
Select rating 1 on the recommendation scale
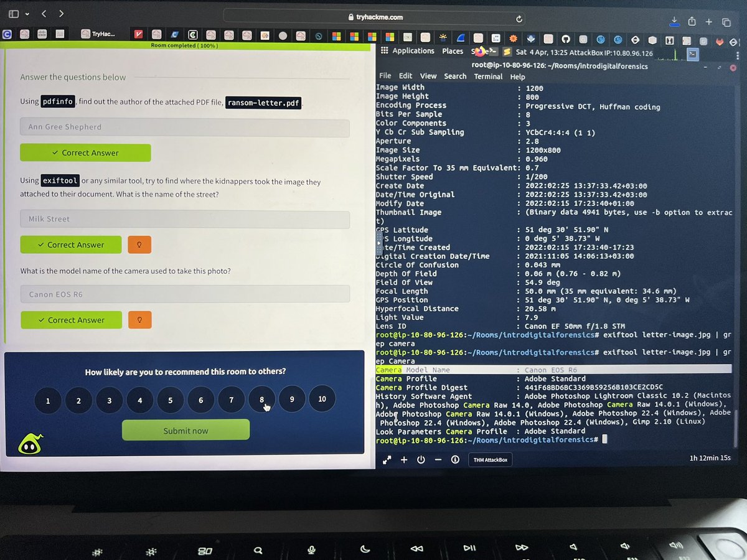(x=48, y=401)
